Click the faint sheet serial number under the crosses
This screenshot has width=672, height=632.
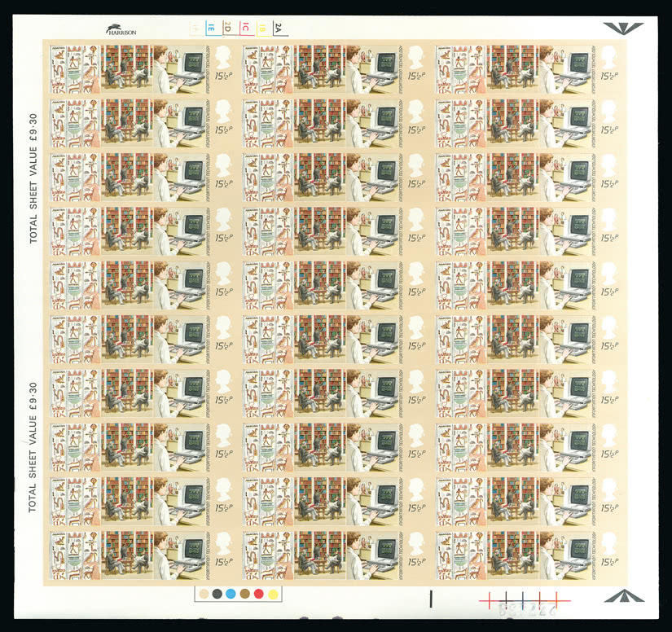(528, 611)
